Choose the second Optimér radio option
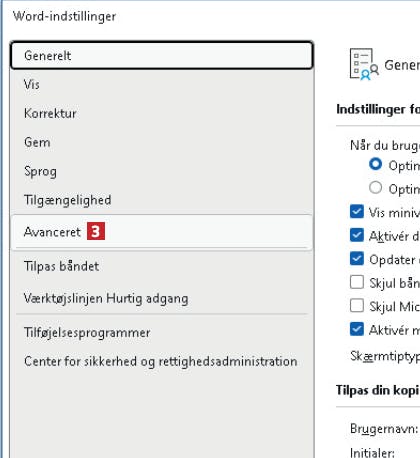 [x=376, y=188]
